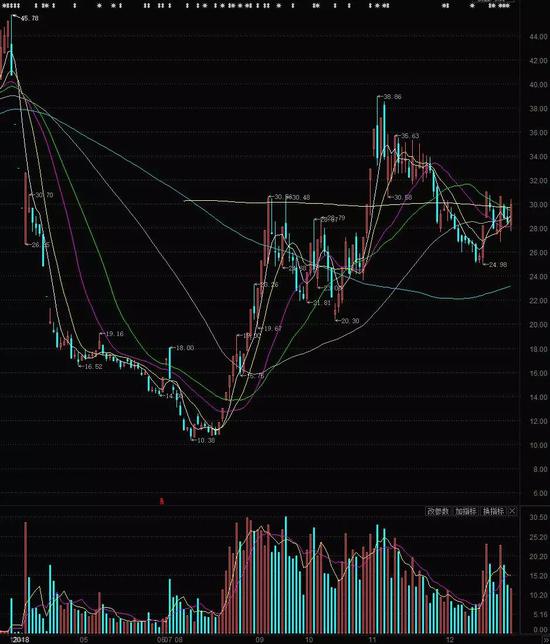Click the 22.00 price axis value
The width and height of the screenshot is (550, 644).
(x=538, y=301)
